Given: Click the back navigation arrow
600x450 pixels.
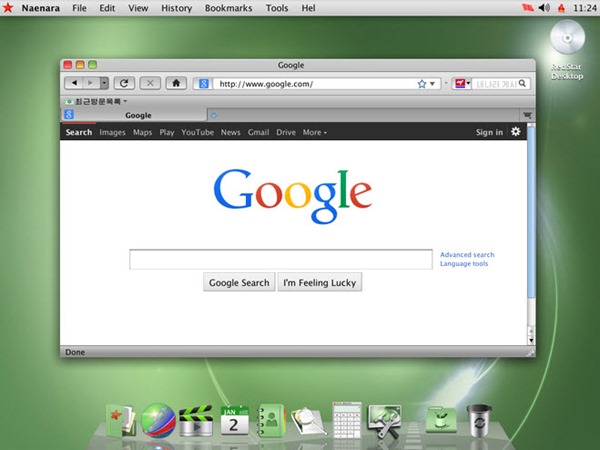Looking at the screenshot, I should coord(75,83).
